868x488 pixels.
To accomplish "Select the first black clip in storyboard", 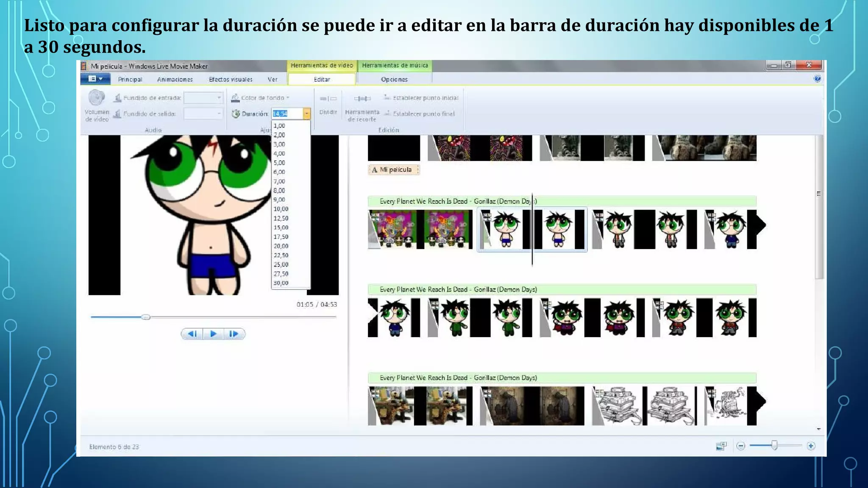I will [394, 148].
